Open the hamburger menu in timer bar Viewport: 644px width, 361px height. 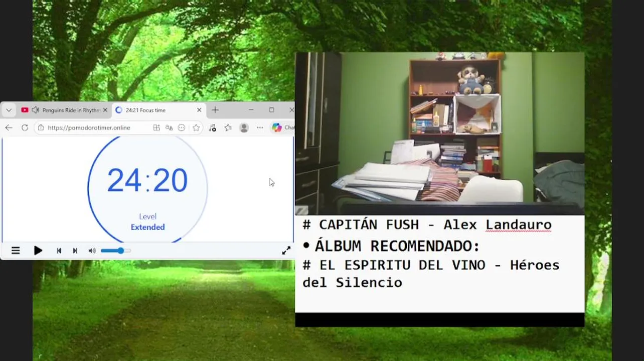click(x=16, y=251)
